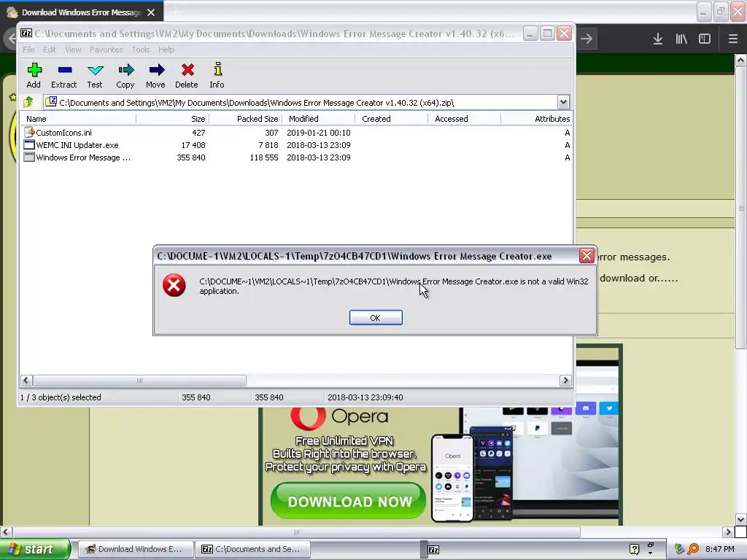747x560 pixels.
Task: Open Firefox hamburger menu
Action: click(x=732, y=39)
